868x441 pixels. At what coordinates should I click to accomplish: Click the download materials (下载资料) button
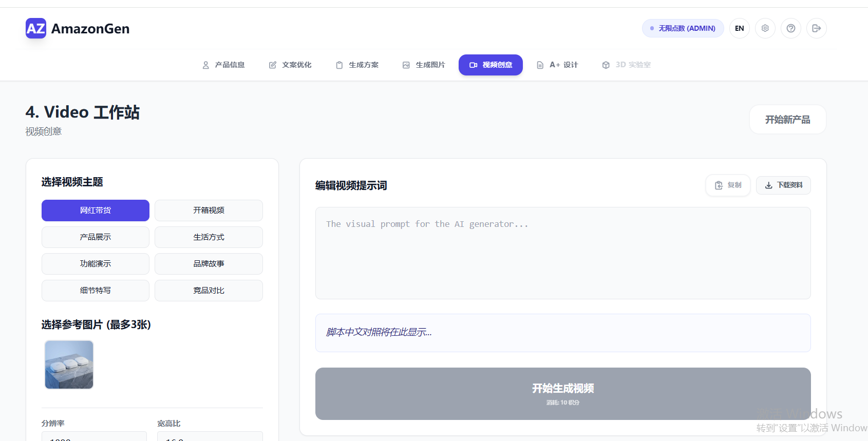coord(783,185)
